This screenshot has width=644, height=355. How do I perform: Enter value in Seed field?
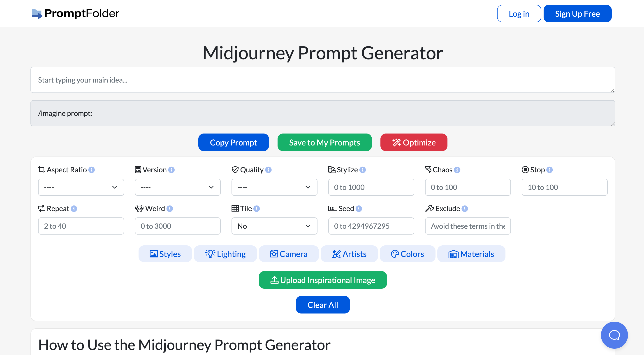(x=371, y=226)
